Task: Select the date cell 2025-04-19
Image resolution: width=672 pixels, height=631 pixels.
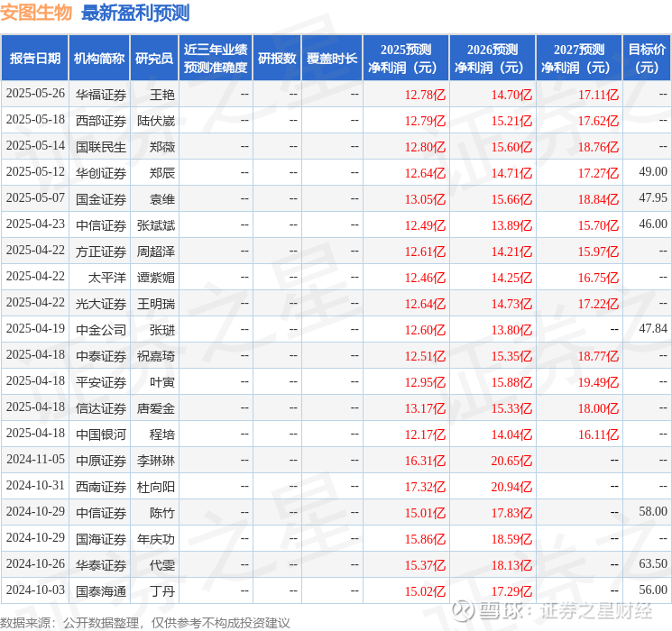Action: [x=35, y=328]
